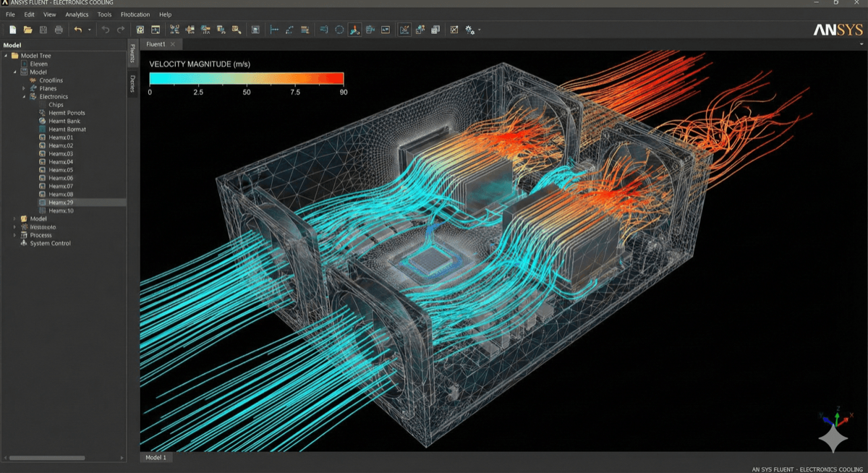This screenshot has height=473, width=868.
Task: Click the velocity magnitude color bar legend
Action: (247, 79)
